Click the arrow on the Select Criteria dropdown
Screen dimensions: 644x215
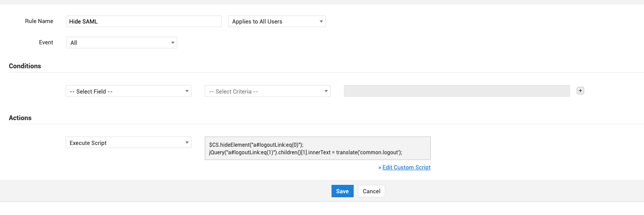(x=326, y=91)
